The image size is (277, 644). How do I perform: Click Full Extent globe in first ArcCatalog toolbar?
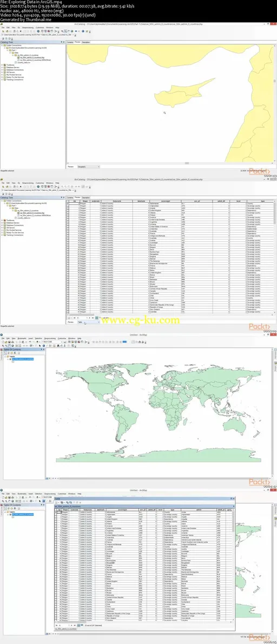(x=71, y=31)
